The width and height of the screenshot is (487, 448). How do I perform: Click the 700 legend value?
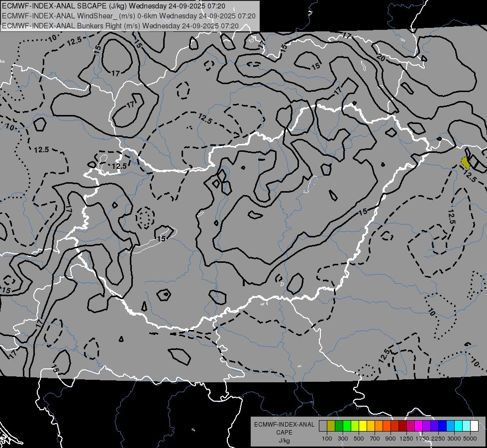[x=375, y=439]
